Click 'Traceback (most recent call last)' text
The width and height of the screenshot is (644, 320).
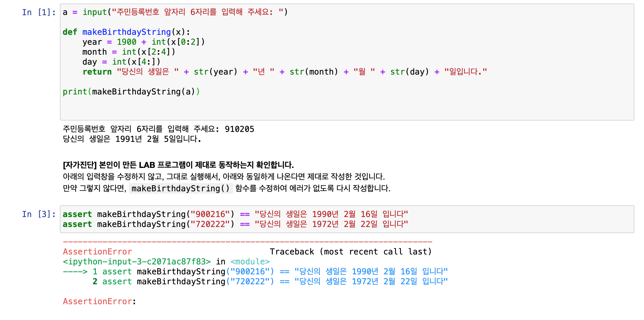pos(351,252)
